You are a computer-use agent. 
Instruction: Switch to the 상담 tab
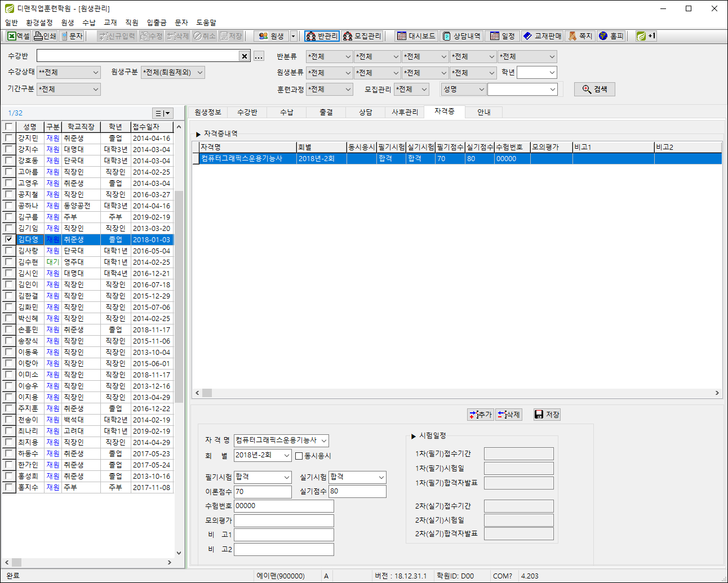tap(366, 112)
